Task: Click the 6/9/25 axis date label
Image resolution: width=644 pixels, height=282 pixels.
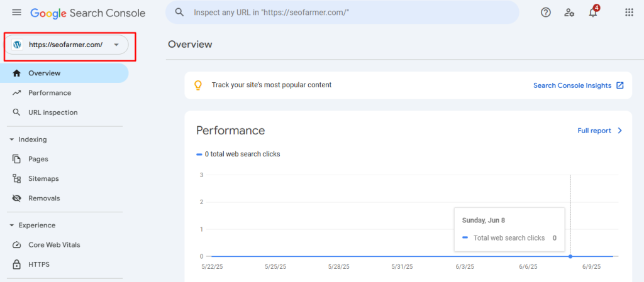Action: point(591,266)
